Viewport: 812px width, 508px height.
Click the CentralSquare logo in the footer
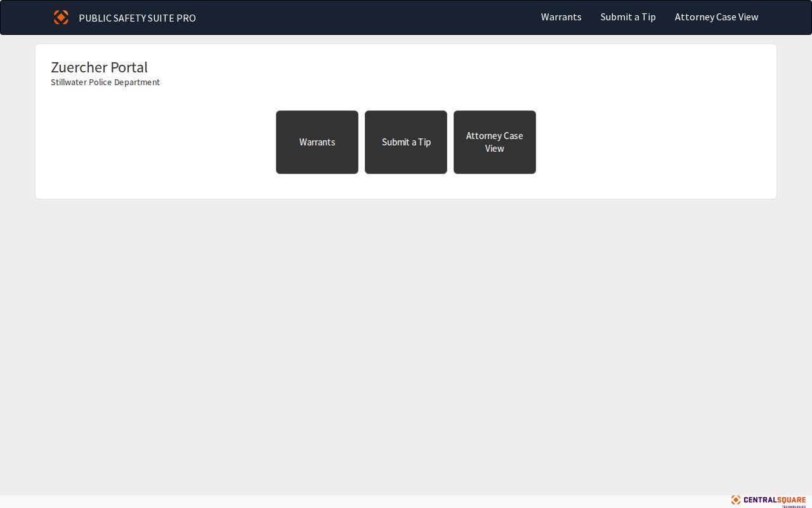(768, 501)
